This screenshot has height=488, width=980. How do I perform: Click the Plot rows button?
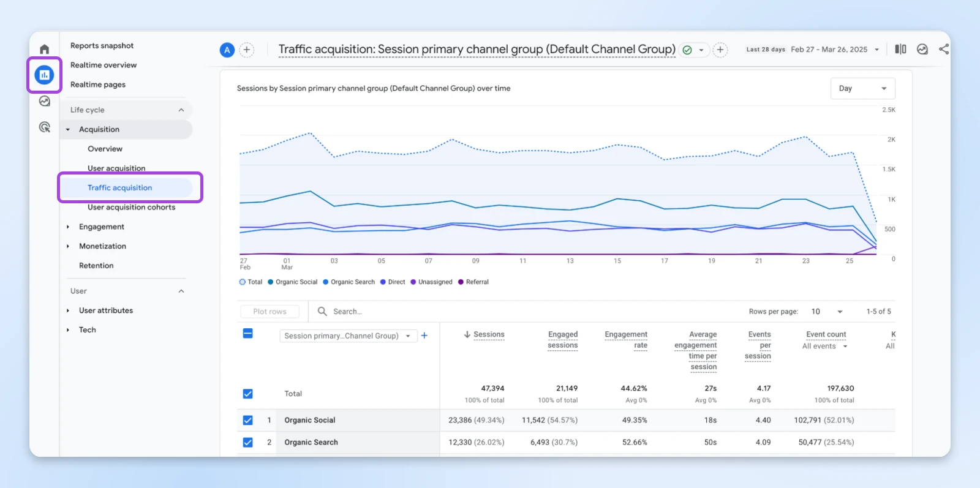point(269,312)
